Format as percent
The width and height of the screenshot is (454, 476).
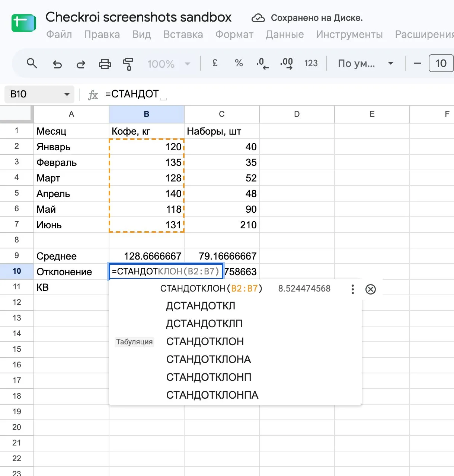point(239,63)
